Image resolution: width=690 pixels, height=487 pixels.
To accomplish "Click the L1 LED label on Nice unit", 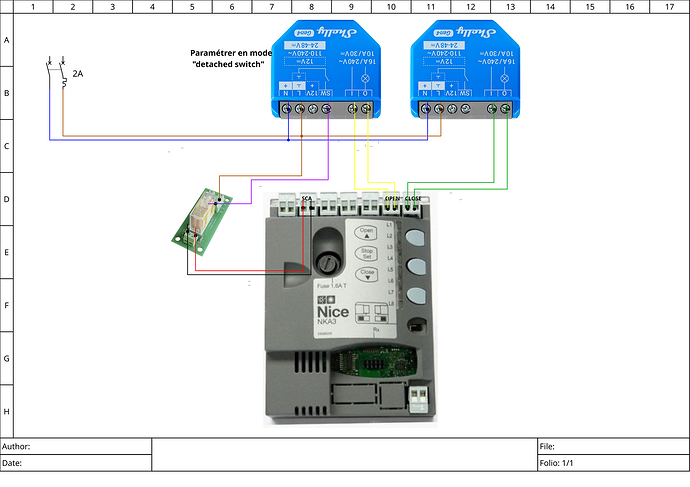I will click(x=389, y=225).
